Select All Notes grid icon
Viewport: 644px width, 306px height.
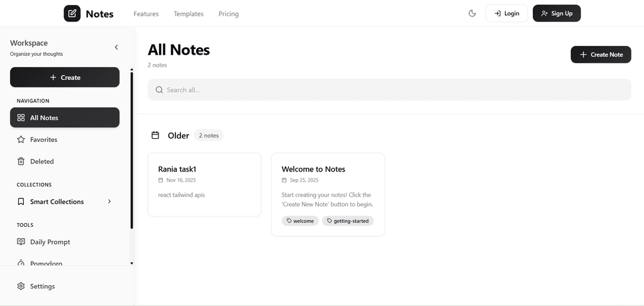point(21,117)
